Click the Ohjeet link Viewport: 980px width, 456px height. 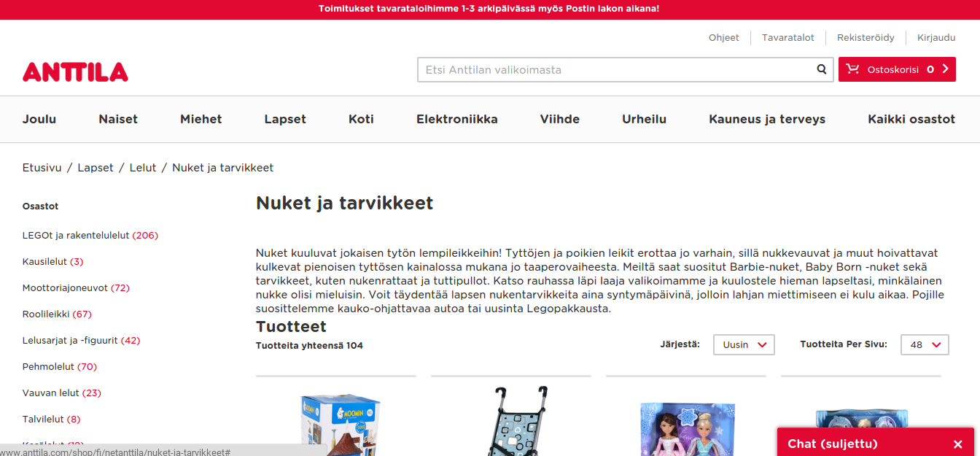(x=724, y=38)
